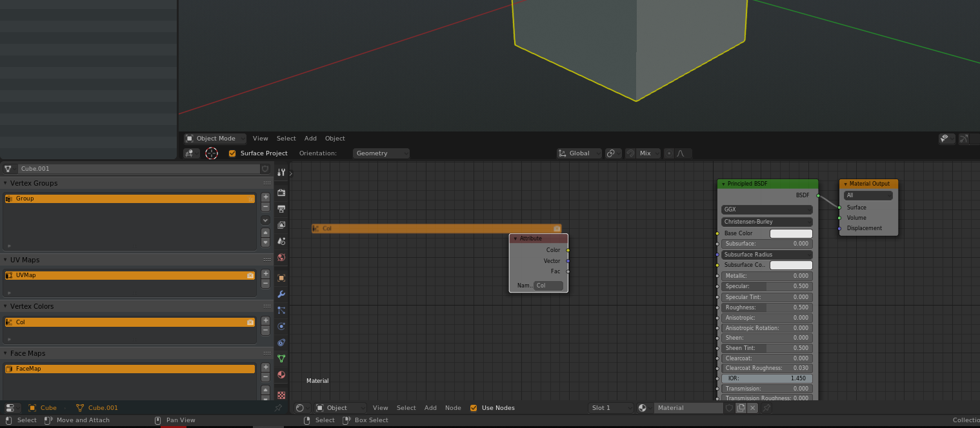Open the Particles properties tab icon
980x428 pixels.
click(x=281, y=310)
